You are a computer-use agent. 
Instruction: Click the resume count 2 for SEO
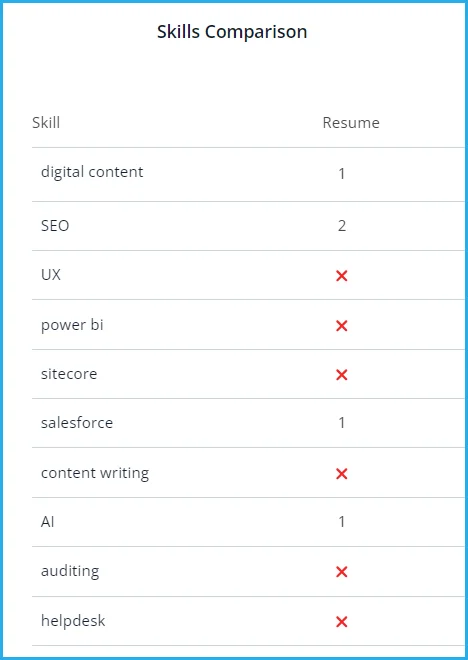coord(342,226)
